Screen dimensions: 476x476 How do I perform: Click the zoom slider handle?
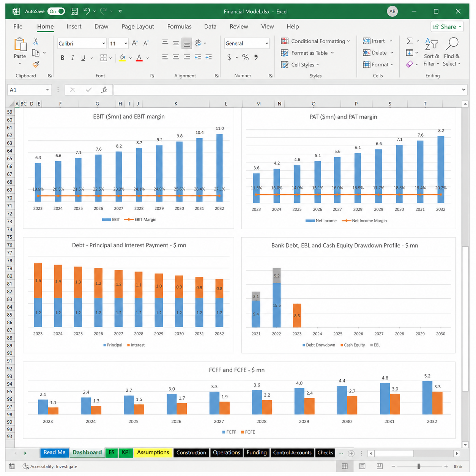point(419,466)
